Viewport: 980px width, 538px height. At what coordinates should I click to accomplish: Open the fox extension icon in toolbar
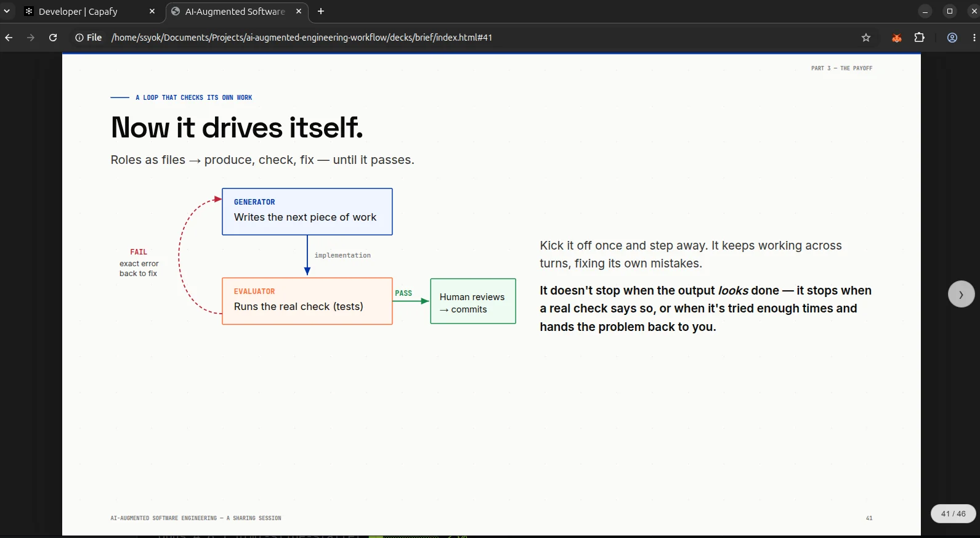(x=897, y=38)
